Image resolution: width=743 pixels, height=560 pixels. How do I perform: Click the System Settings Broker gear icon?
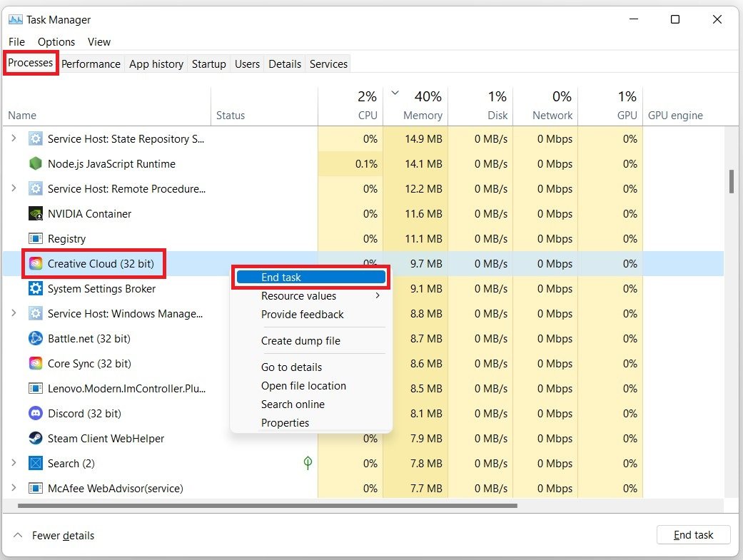click(36, 288)
